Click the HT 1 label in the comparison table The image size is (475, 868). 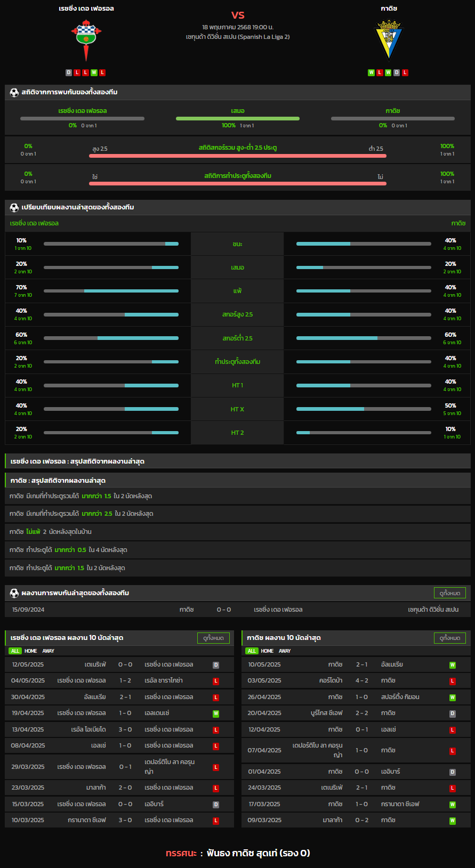pyautogui.click(x=237, y=385)
